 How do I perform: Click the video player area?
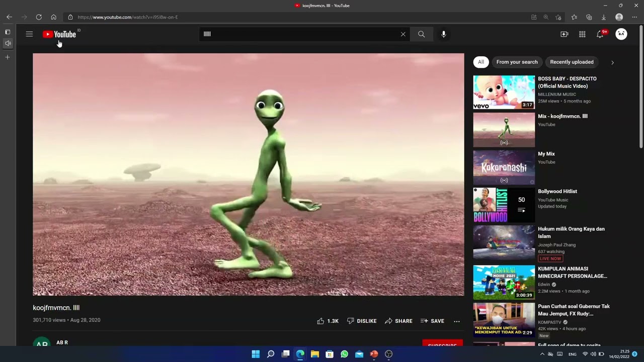click(249, 174)
